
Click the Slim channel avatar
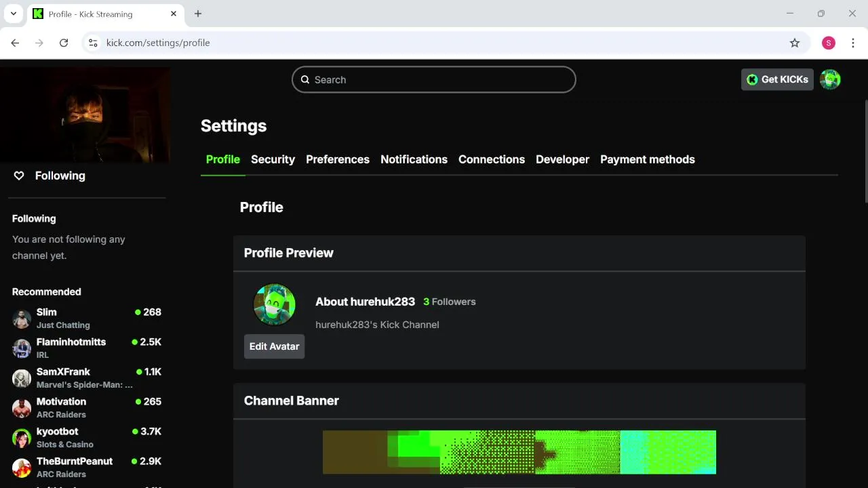click(22, 319)
